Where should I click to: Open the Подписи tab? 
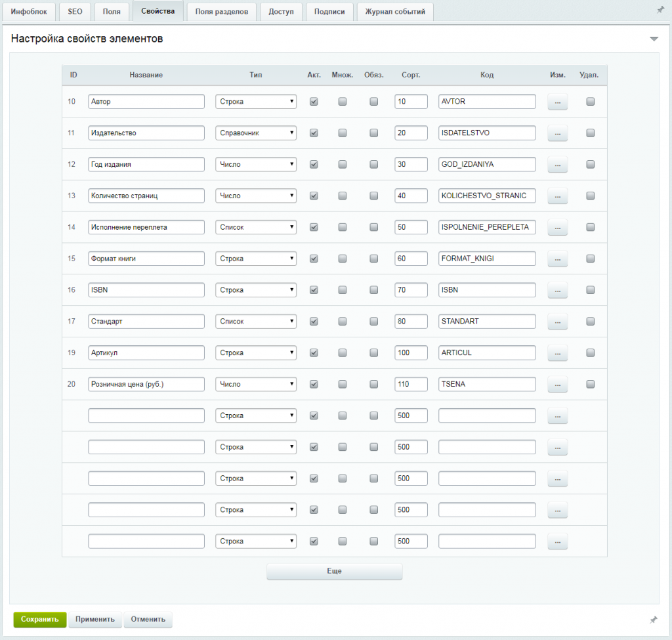pyautogui.click(x=329, y=12)
